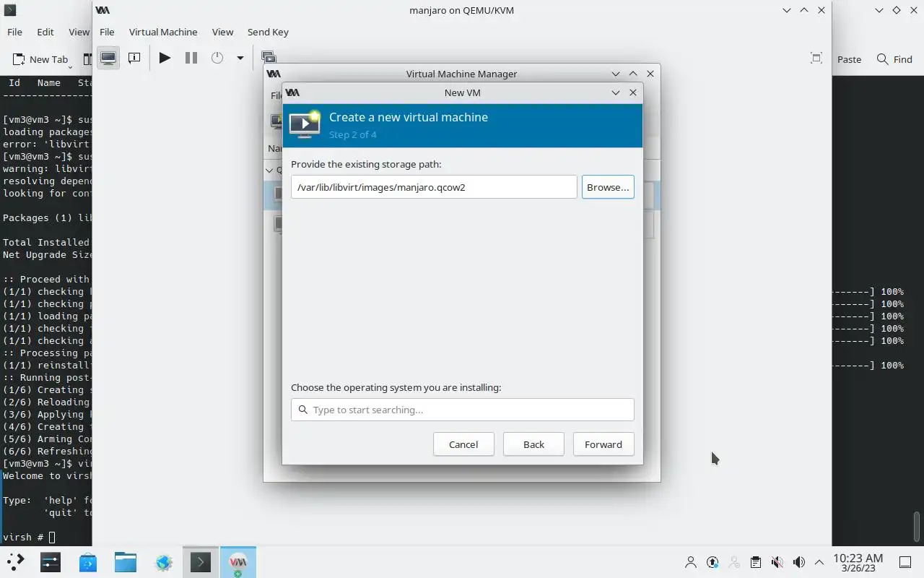
Task: Open View menu in the terminal window
Action: (79, 32)
